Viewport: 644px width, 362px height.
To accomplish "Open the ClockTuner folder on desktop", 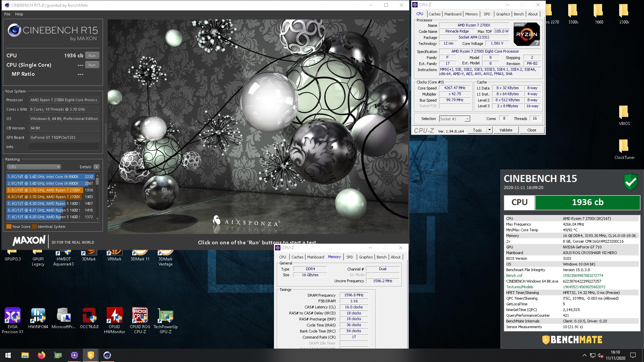I will click(x=624, y=149).
